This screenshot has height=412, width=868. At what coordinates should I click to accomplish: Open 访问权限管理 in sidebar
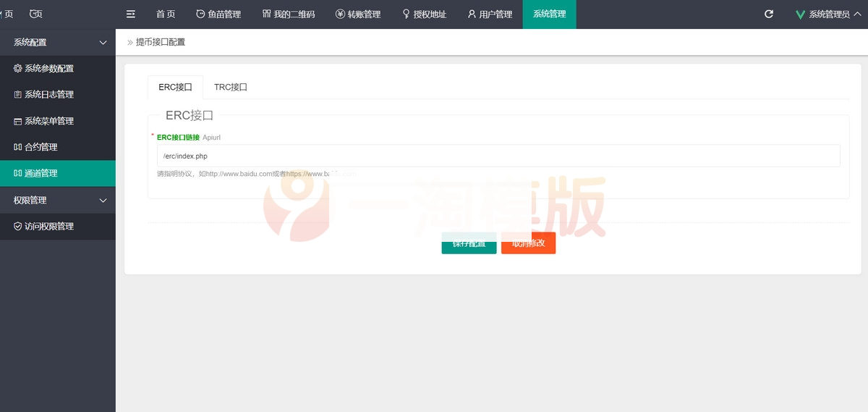[x=49, y=227]
